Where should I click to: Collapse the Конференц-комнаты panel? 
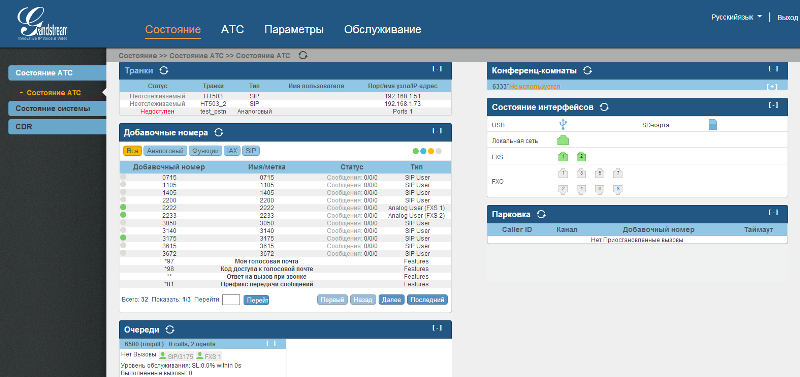point(773,69)
